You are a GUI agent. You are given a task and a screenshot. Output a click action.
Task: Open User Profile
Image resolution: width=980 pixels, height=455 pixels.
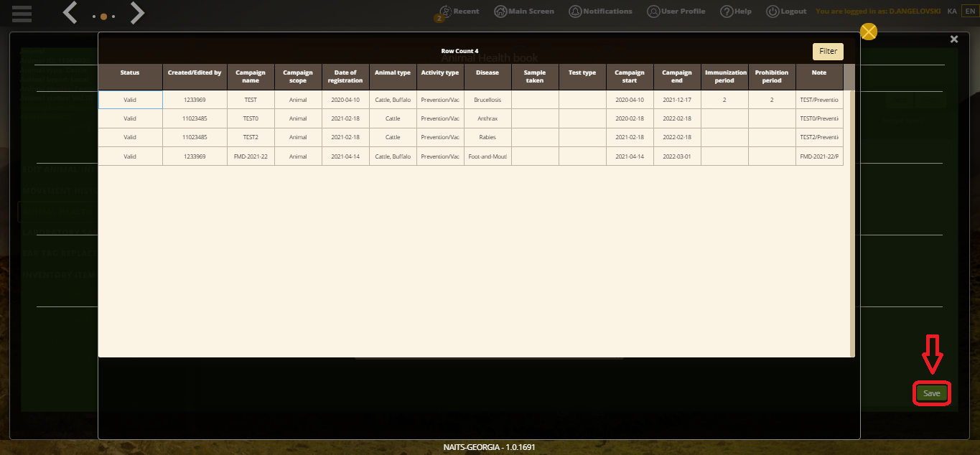tap(676, 11)
